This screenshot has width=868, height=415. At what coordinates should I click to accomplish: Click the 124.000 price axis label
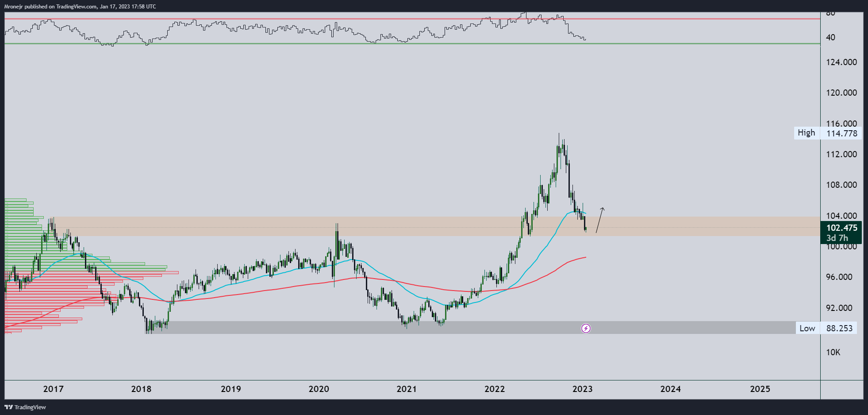(x=841, y=62)
